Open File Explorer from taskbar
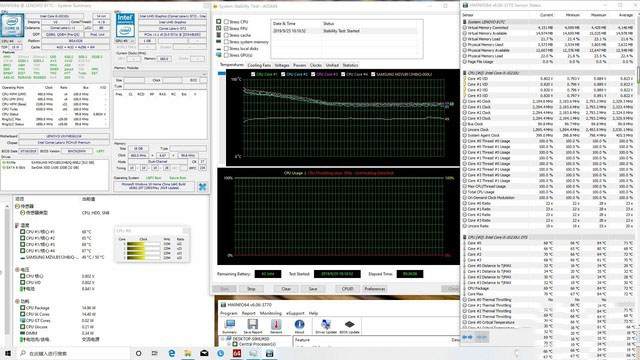 pyautogui.click(x=188, y=353)
